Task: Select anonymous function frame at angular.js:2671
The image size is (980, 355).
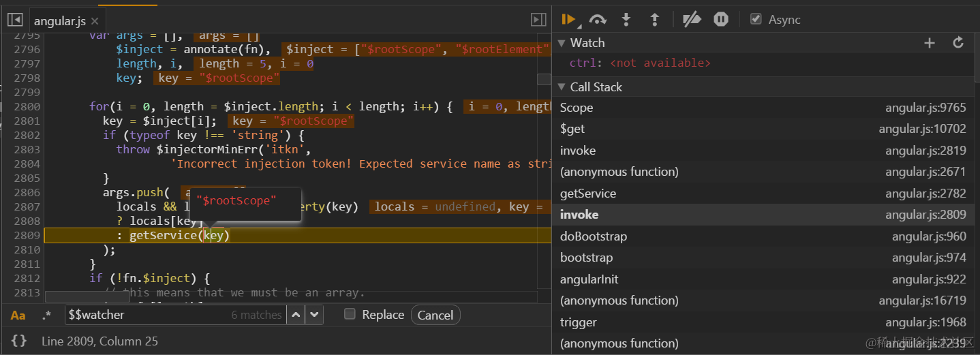Action: pyautogui.click(x=763, y=172)
